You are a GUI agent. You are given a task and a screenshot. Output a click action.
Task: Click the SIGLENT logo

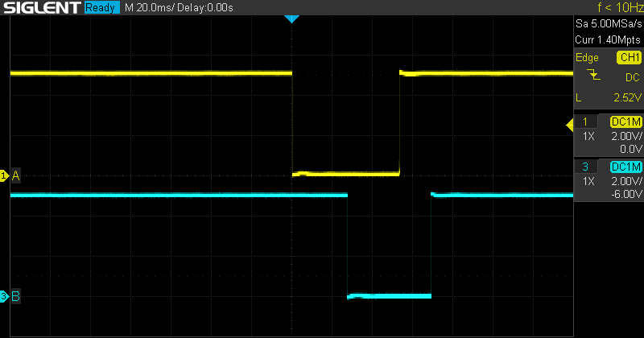(x=41, y=7)
